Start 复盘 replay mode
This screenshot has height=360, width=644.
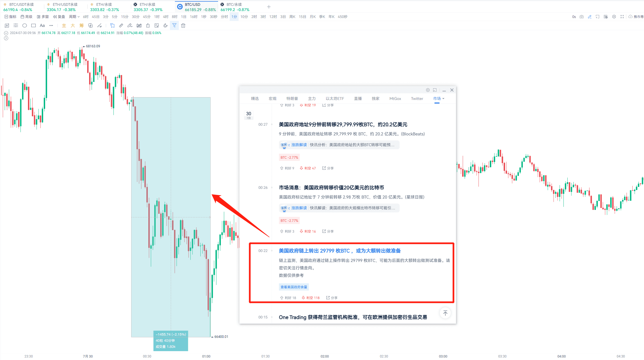pyautogui.click(x=59, y=17)
